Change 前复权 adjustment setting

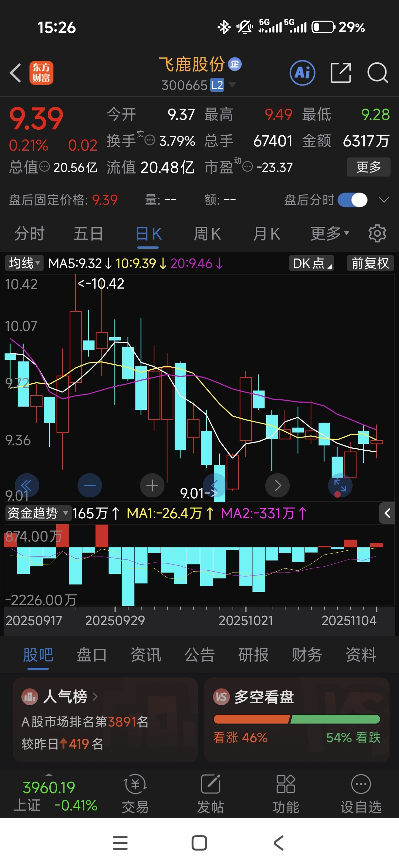pos(370,263)
